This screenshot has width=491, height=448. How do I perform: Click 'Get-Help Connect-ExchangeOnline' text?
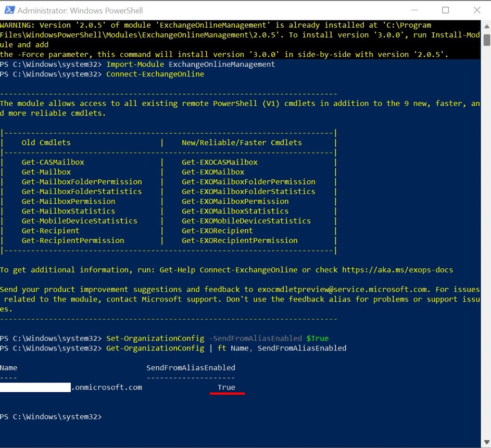(229, 270)
